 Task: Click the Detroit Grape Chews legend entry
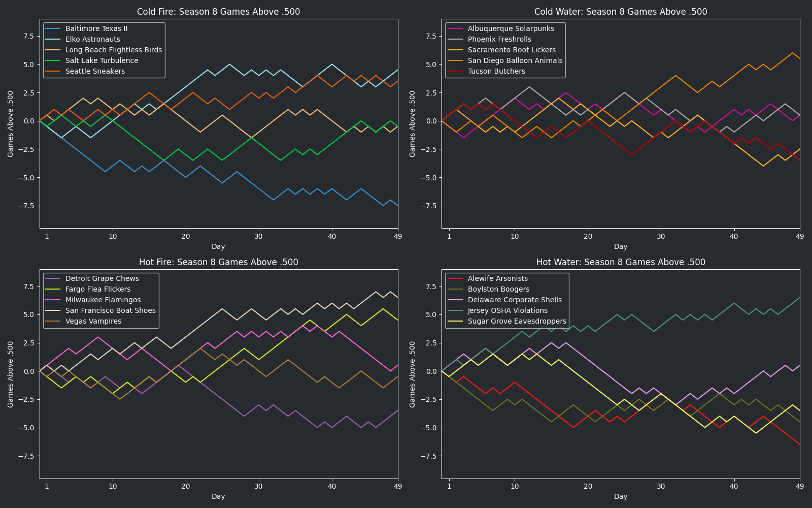[x=101, y=278]
